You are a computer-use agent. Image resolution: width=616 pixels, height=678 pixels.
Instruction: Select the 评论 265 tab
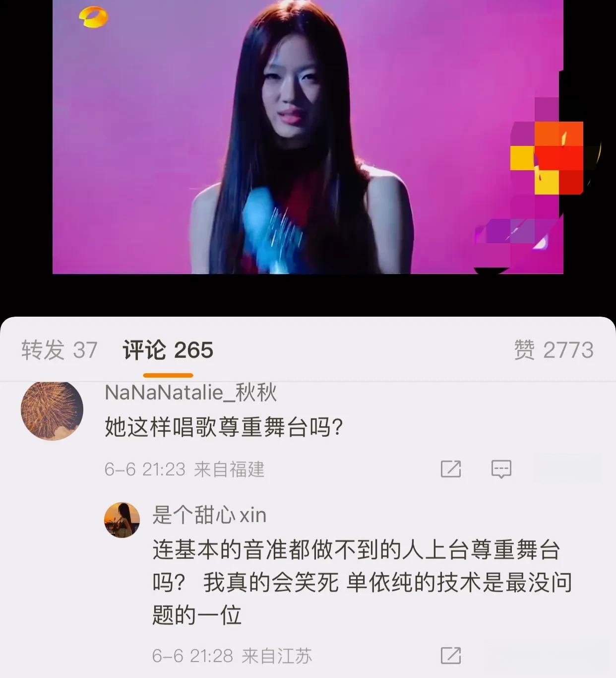pos(168,350)
